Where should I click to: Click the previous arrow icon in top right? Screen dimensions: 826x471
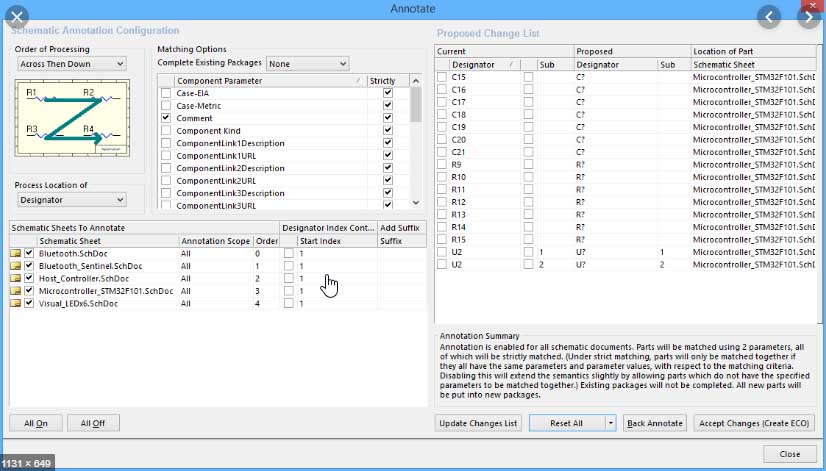pyautogui.click(x=768, y=17)
